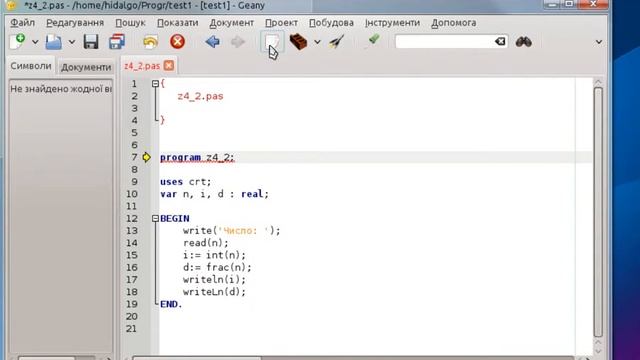Screen dimensions: 640x360
Task: Close the current file with the red X icon
Action: (177, 42)
